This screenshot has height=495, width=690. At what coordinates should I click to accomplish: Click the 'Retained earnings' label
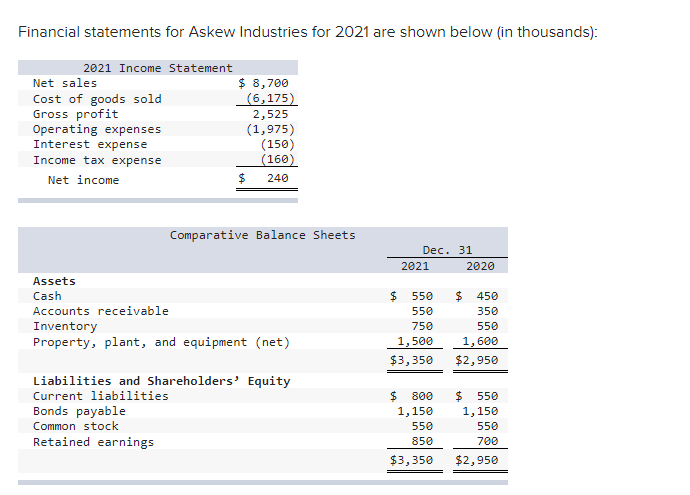coord(94,442)
